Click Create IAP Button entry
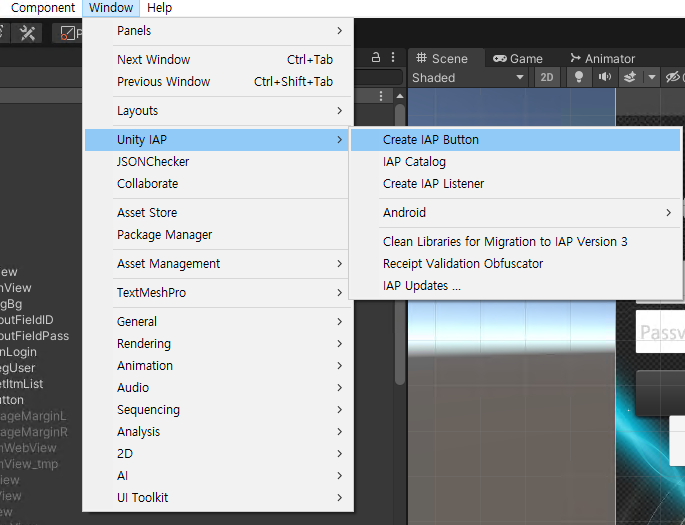The width and height of the screenshot is (685, 525). [515, 140]
